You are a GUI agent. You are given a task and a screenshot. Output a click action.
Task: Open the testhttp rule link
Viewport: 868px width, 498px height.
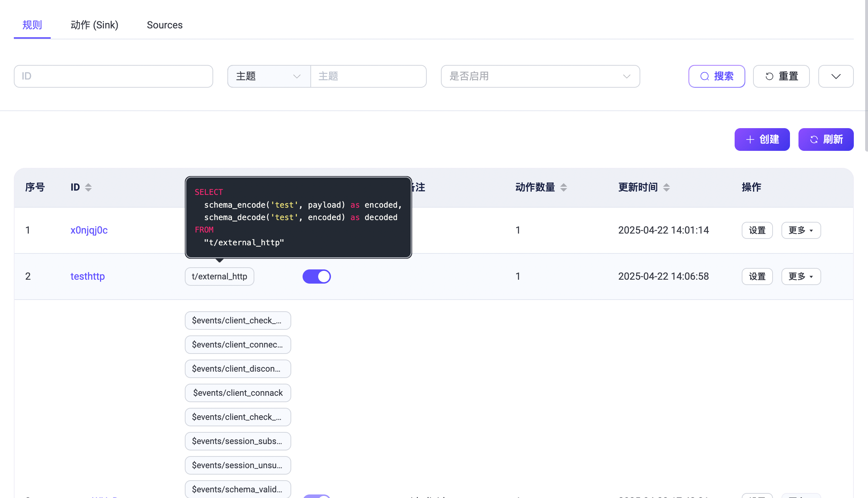coord(88,277)
